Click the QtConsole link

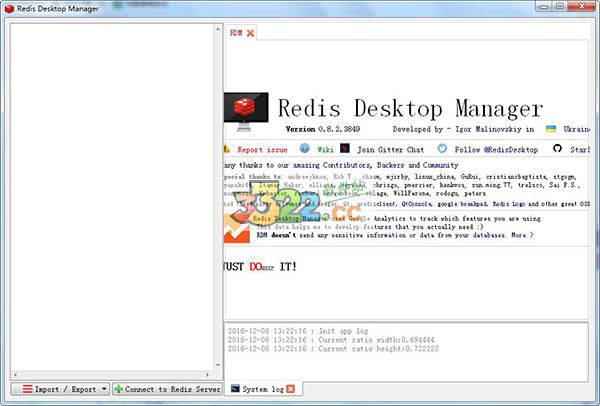tap(417, 204)
